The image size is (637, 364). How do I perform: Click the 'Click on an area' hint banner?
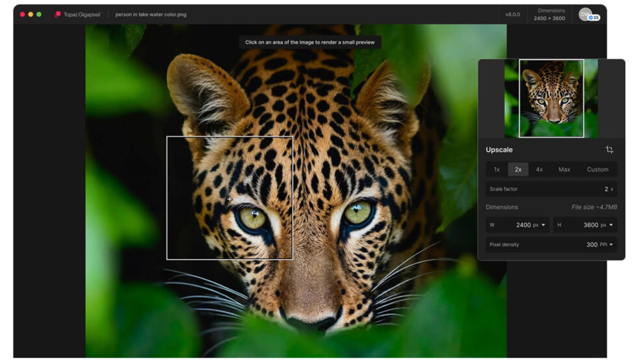tap(310, 42)
